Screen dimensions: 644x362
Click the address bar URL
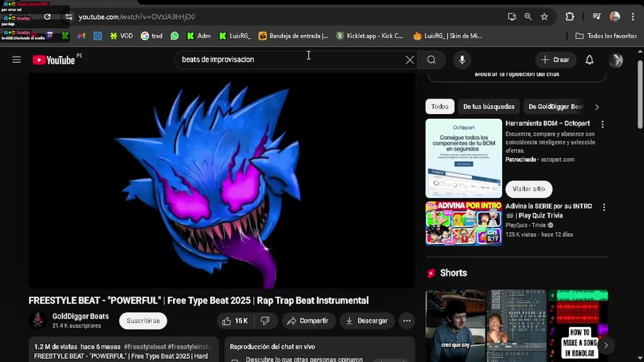(x=137, y=17)
